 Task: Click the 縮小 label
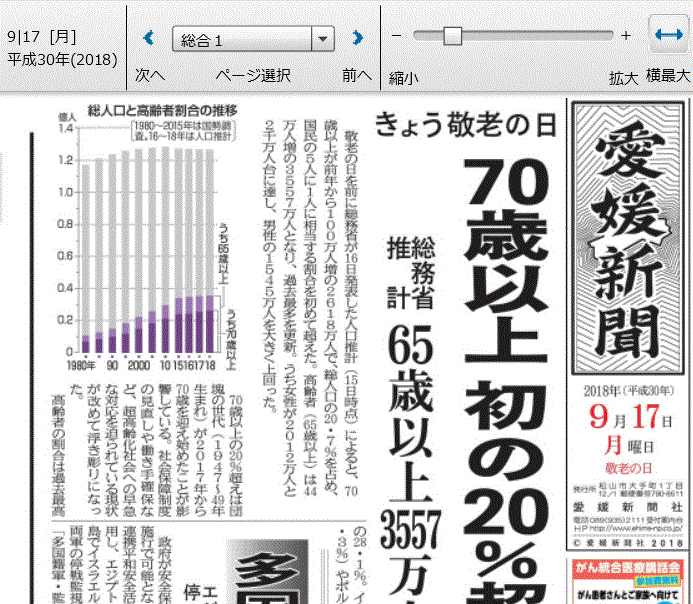(x=404, y=78)
